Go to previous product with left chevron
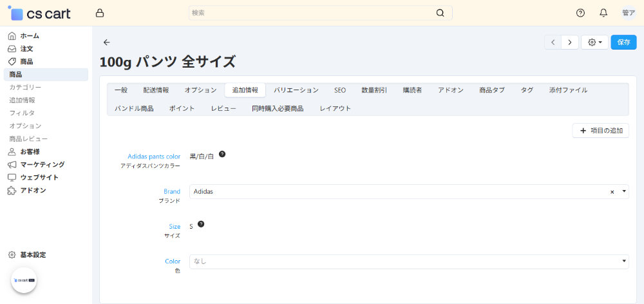644x304 pixels. click(x=553, y=43)
